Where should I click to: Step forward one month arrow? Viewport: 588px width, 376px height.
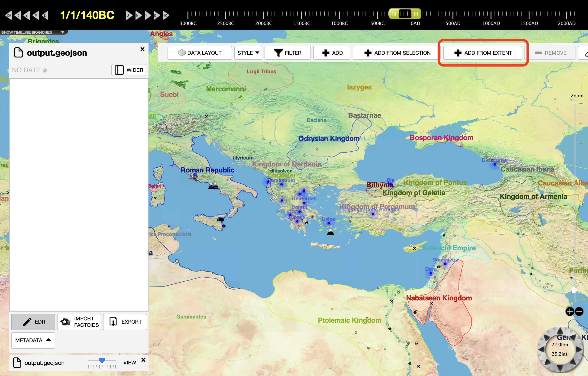point(138,15)
